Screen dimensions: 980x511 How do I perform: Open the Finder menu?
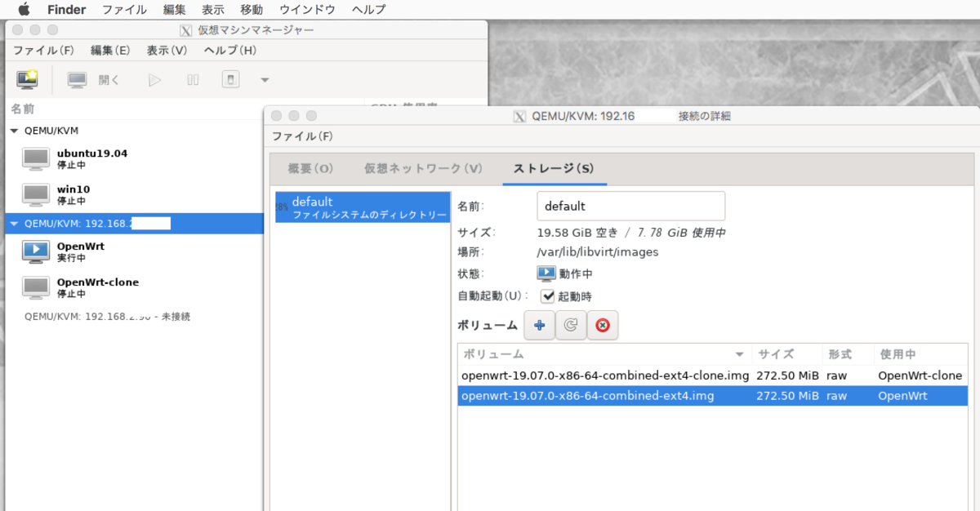point(66,10)
